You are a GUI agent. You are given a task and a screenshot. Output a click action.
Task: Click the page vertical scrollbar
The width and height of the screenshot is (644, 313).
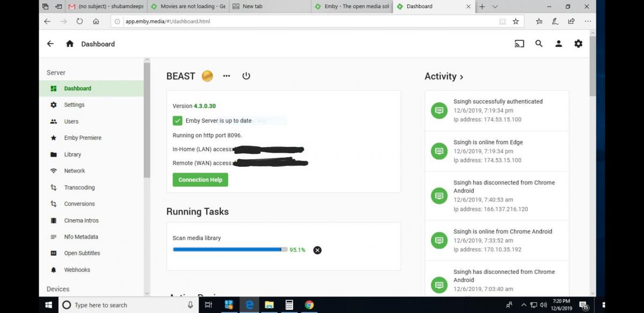click(x=592, y=67)
